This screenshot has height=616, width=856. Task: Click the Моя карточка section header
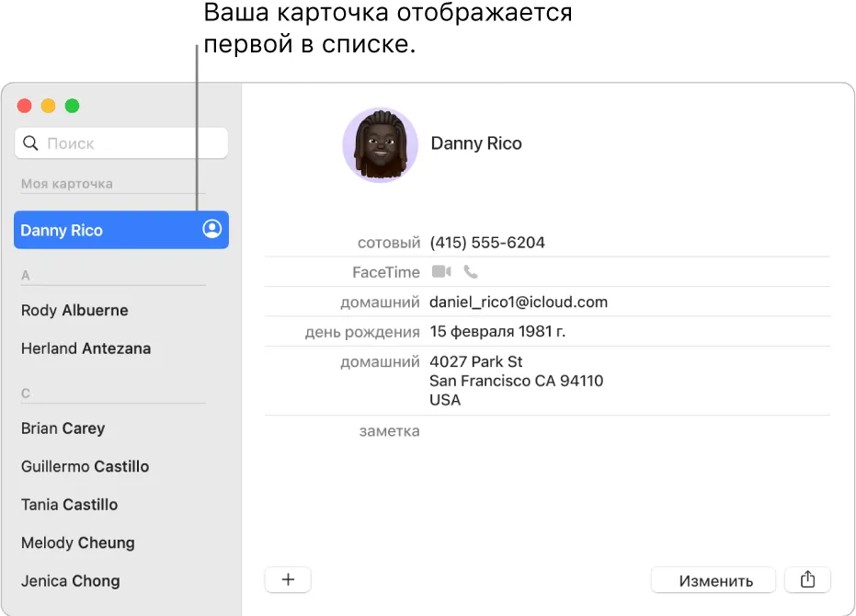point(66,184)
